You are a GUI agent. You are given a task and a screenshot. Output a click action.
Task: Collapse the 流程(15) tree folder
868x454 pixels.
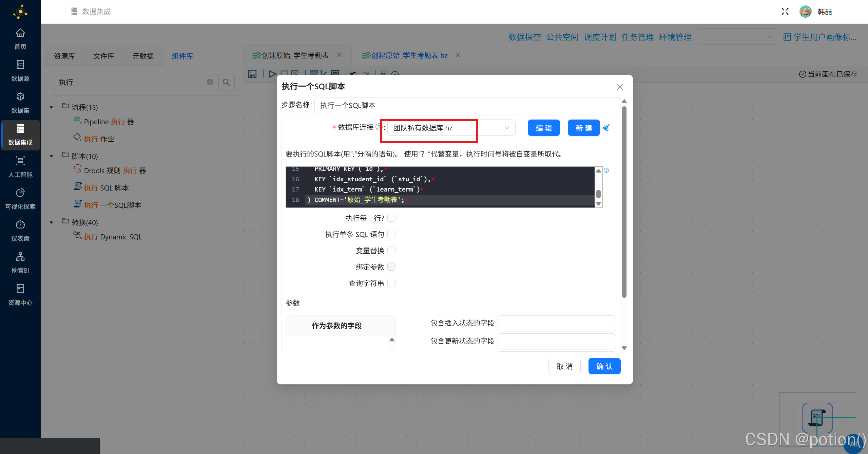52,107
